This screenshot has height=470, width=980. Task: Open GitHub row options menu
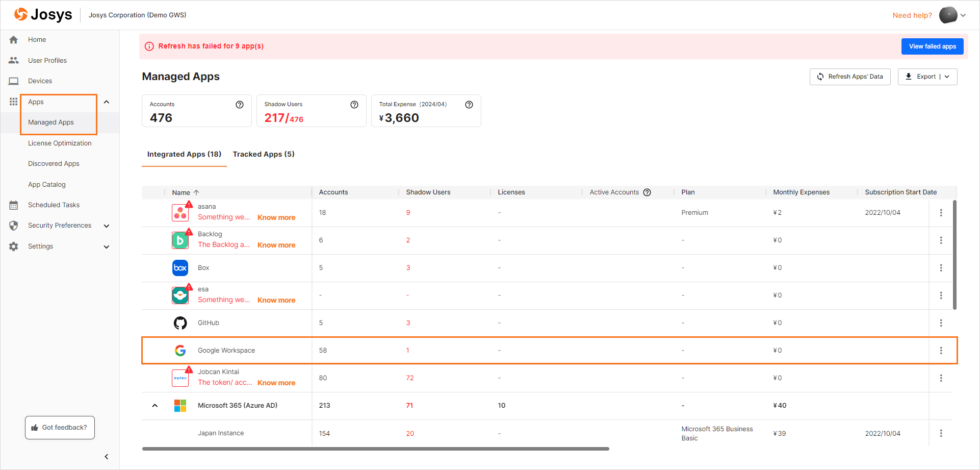tap(941, 323)
